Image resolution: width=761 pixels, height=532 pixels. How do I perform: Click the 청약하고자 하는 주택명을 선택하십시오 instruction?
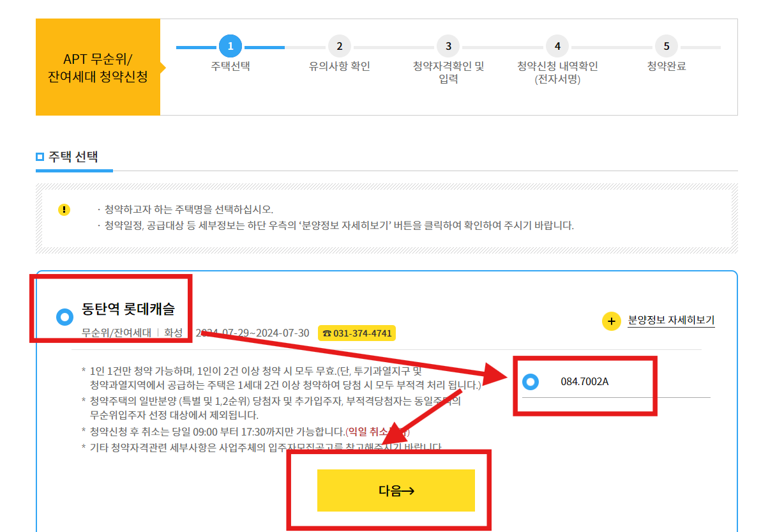(189, 209)
